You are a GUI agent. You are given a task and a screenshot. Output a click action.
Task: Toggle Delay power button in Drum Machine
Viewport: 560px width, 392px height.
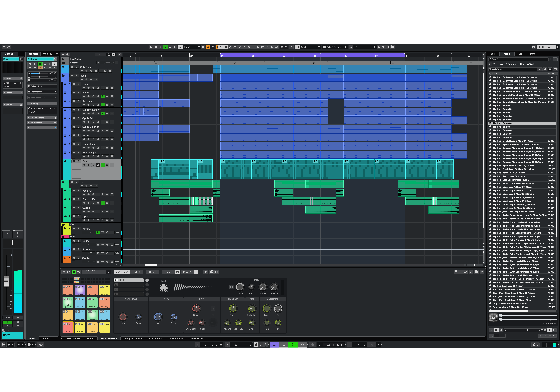178,272
